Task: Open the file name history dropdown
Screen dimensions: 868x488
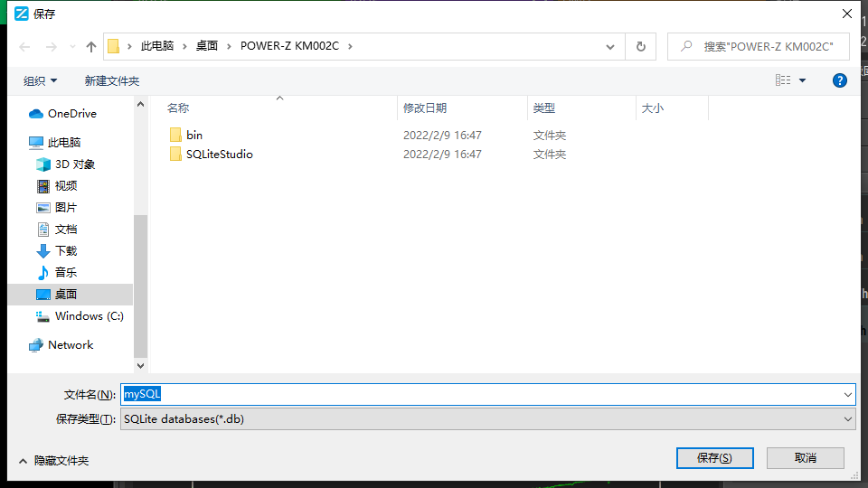Action: click(847, 395)
